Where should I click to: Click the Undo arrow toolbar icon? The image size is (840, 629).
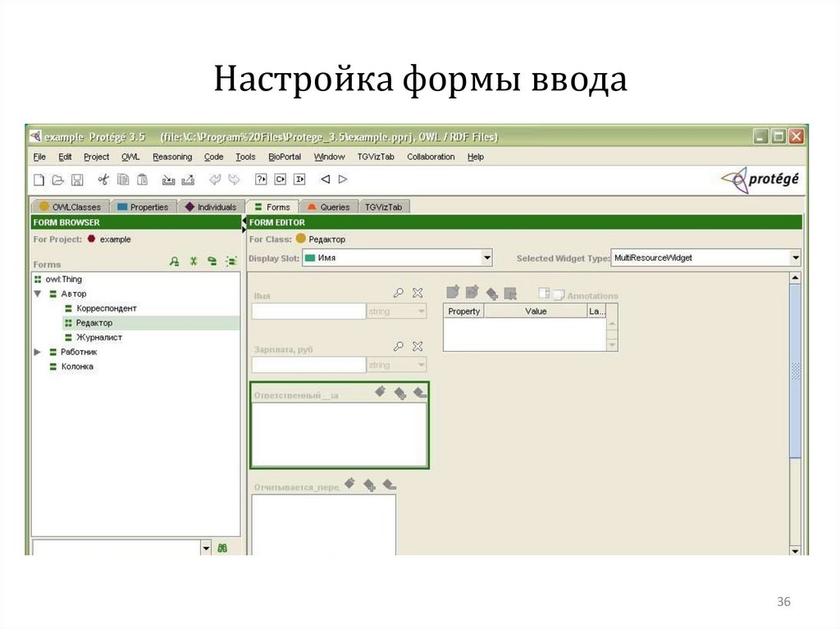click(x=215, y=180)
